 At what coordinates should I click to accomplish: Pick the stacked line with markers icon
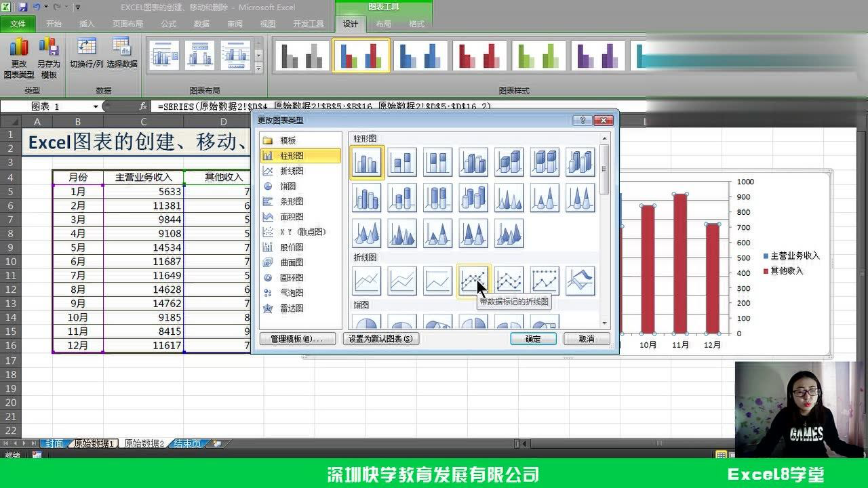point(509,281)
